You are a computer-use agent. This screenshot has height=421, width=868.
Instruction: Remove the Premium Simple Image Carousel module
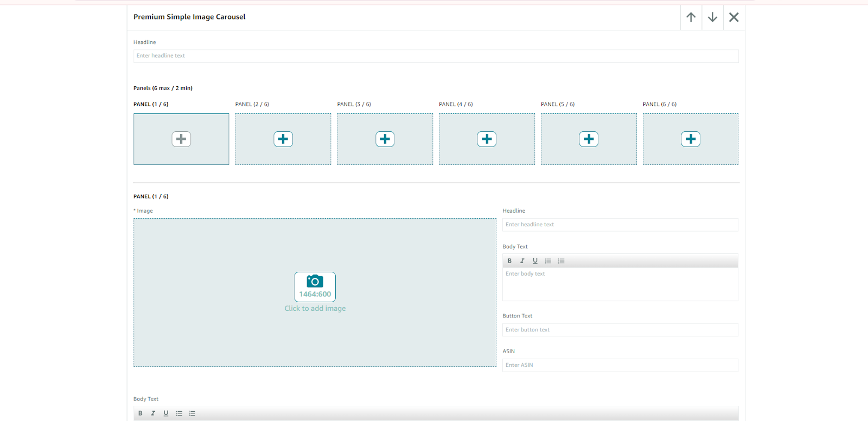click(734, 17)
